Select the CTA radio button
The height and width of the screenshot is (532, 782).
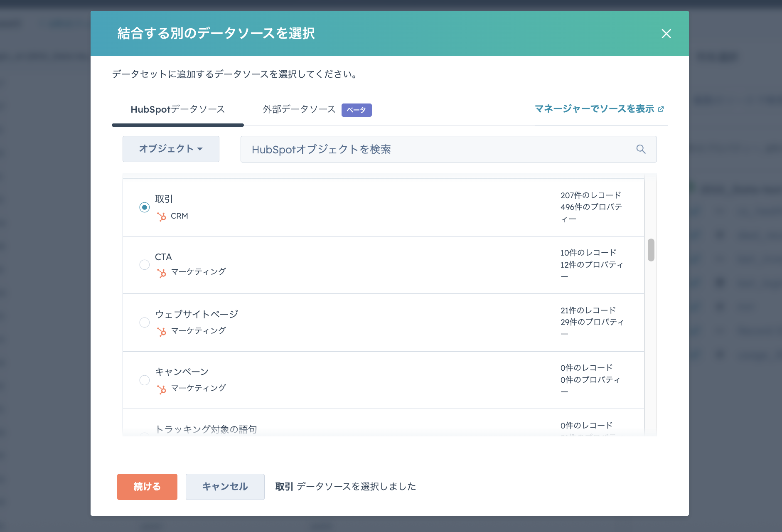(x=145, y=265)
